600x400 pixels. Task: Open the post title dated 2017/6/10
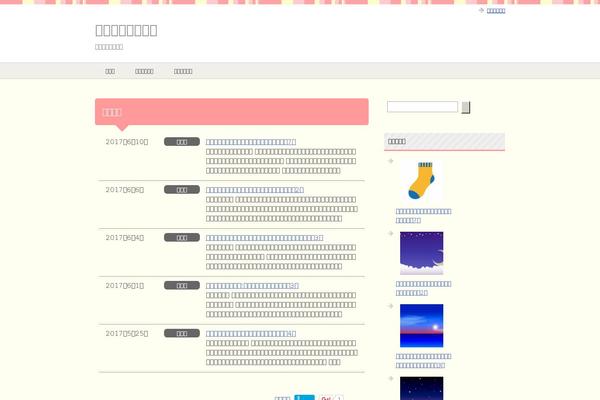[x=251, y=142]
